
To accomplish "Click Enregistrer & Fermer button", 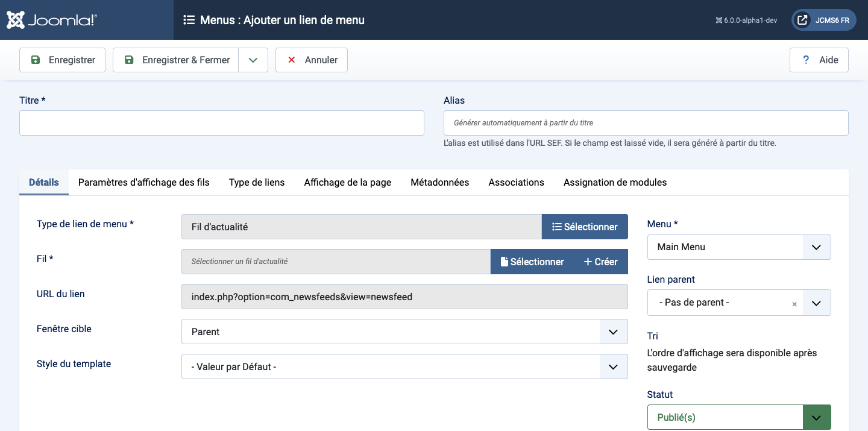I will (176, 60).
